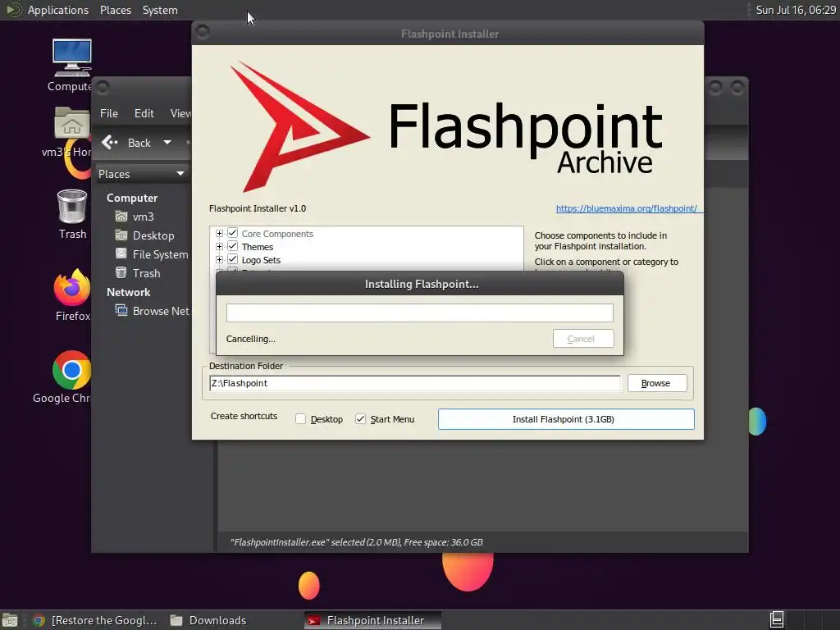840x630 pixels.
Task: Open File menu in file manager
Action: pos(109,113)
